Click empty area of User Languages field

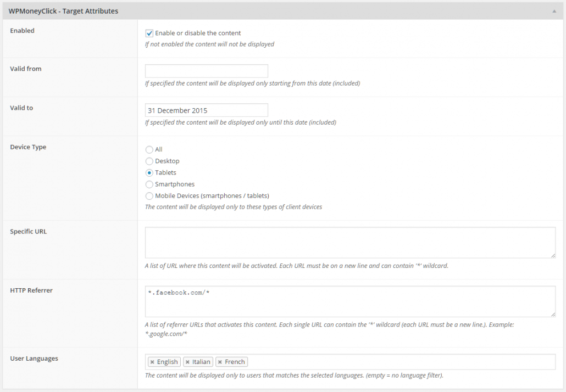pyautogui.click(x=401, y=362)
